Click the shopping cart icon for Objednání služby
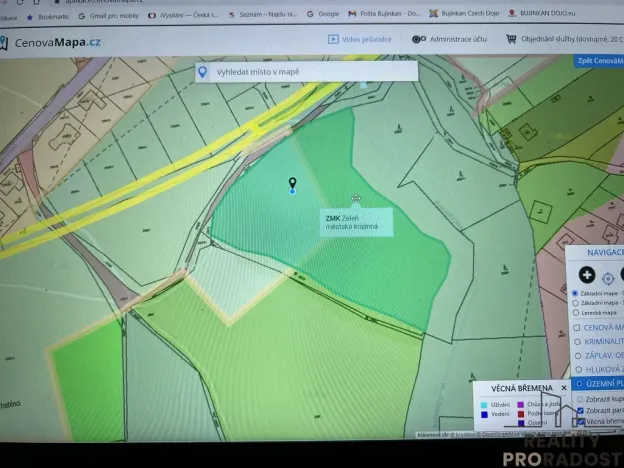624x468 pixels. click(511, 40)
